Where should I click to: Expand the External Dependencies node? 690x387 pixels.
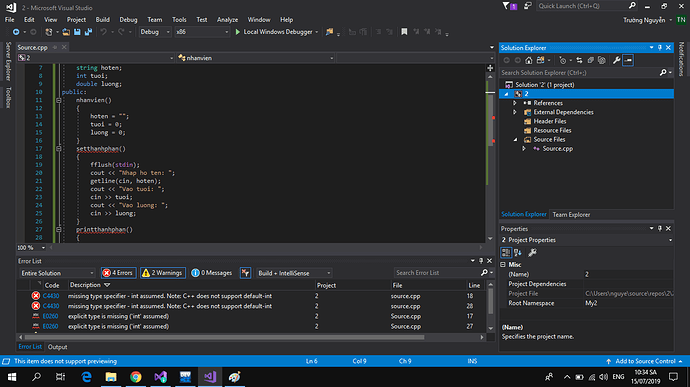click(515, 112)
